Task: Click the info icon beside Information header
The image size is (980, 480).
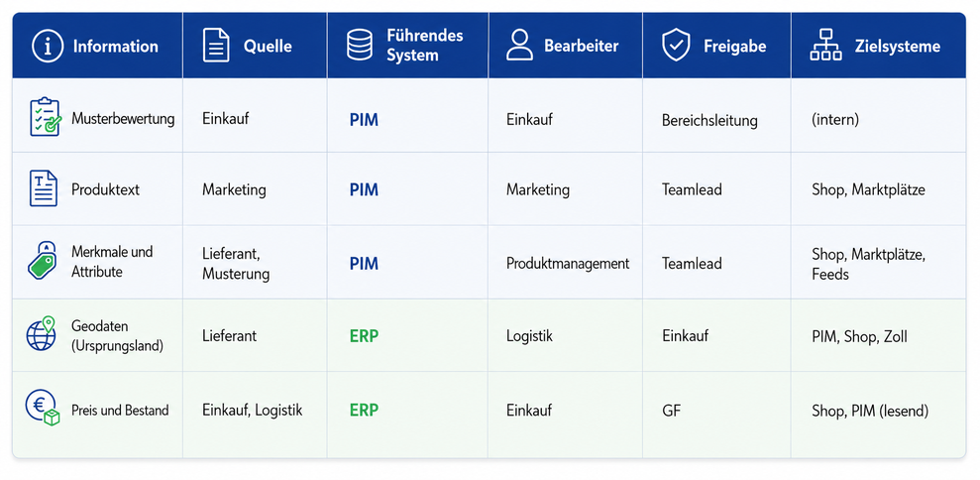Action: [48, 47]
